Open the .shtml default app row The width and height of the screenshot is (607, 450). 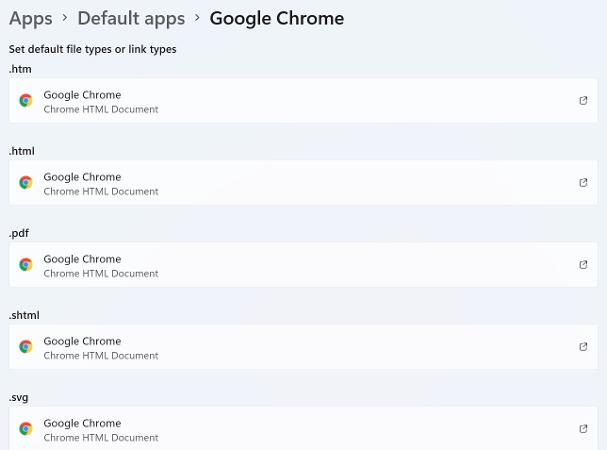click(x=303, y=347)
